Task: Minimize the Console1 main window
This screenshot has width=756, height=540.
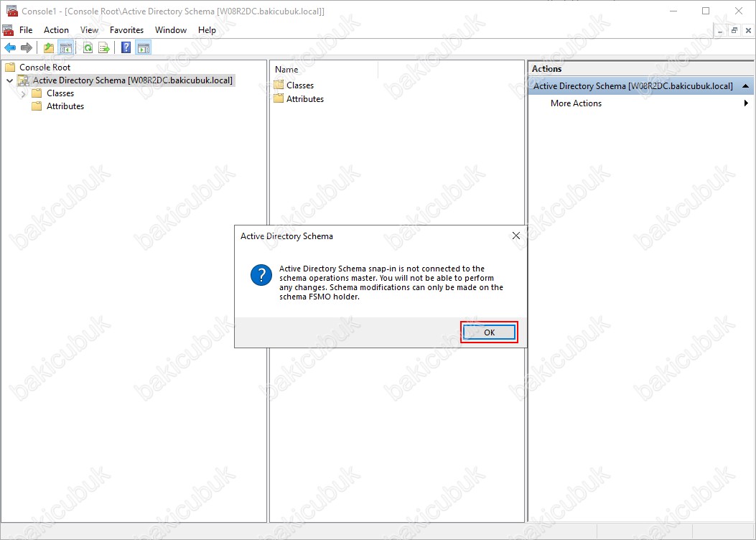Action: point(673,11)
